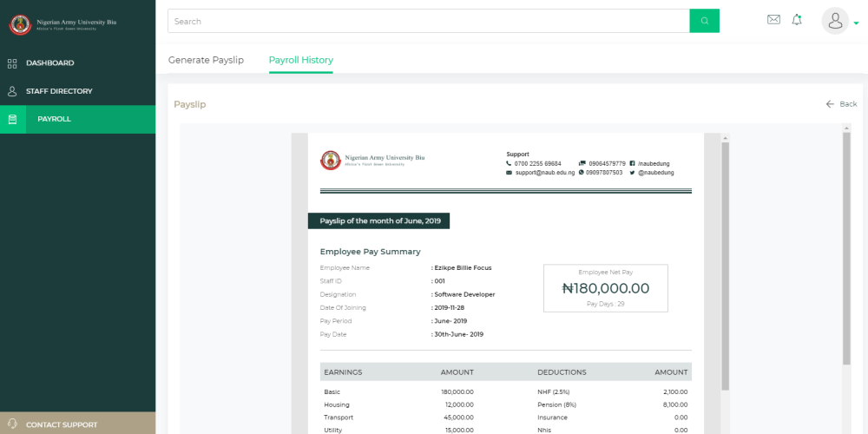
Task: Click the Employee Pay Summary heading
Action: click(x=371, y=252)
